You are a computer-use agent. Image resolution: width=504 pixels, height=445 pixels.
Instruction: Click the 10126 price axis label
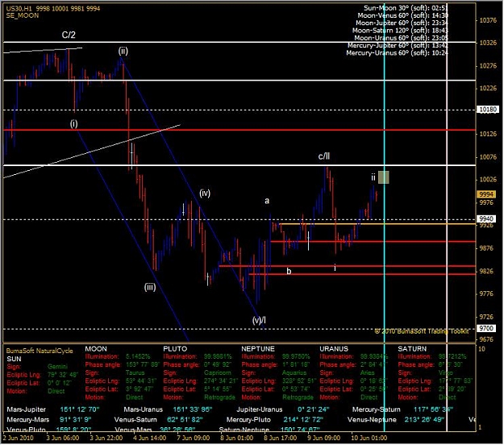click(x=488, y=134)
